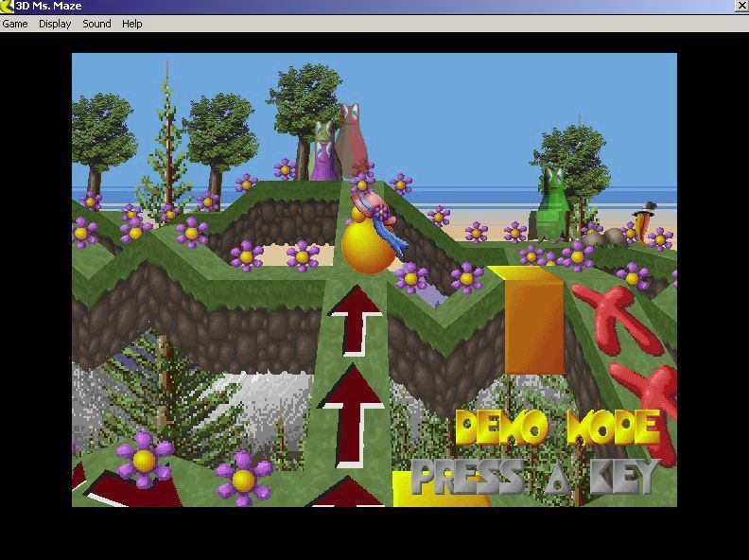Select the purple ghost beside the trees
The width and height of the screenshot is (749, 560).
coord(323,153)
